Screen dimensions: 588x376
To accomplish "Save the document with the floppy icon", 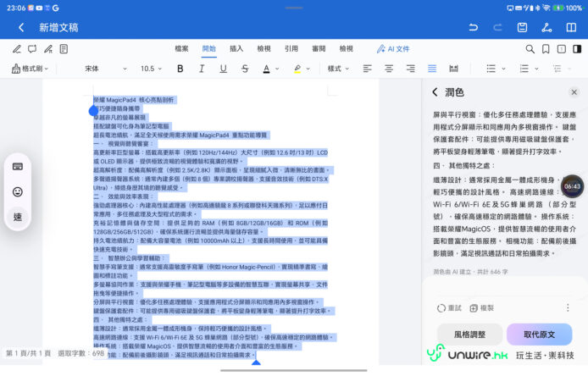I will (x=522, y=27).
